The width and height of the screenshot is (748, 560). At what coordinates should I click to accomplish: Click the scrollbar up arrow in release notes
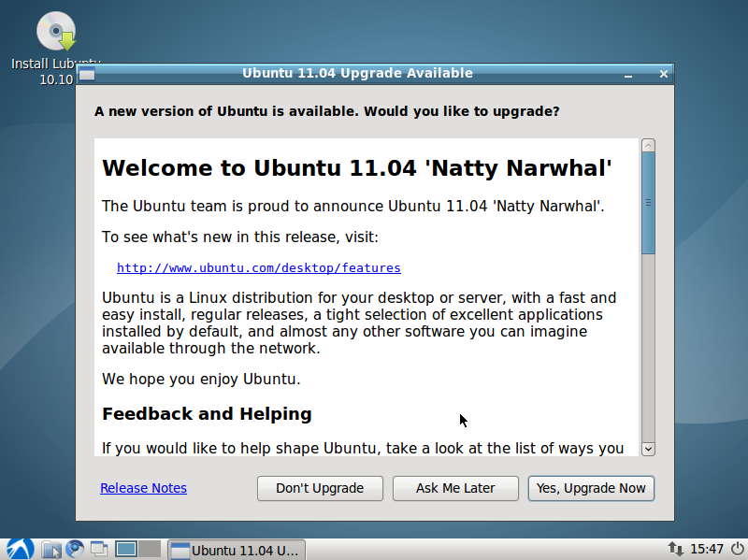pyautogui.click(x=648, y=145)
